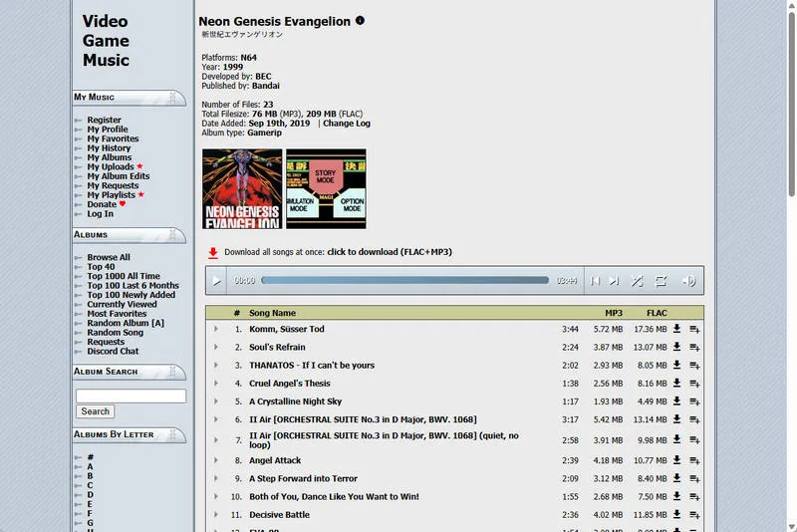Open Most Favorites albums list
The image size is (797, 532).
(117, 314)
